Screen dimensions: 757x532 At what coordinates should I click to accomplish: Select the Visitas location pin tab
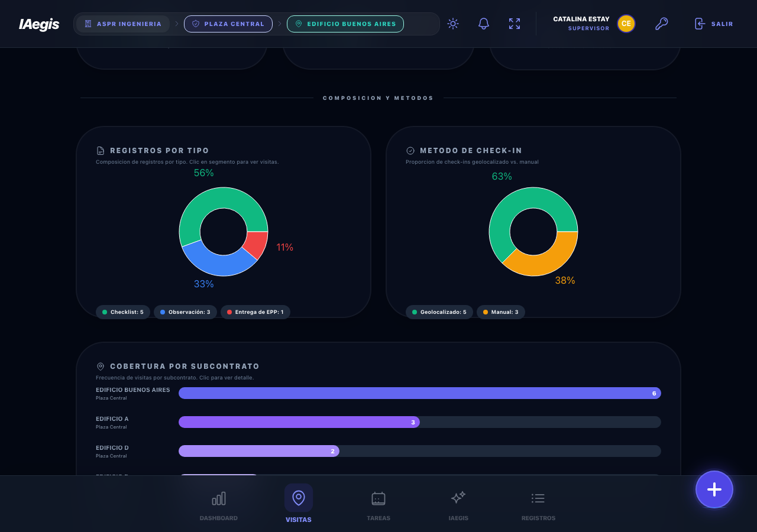299,503
